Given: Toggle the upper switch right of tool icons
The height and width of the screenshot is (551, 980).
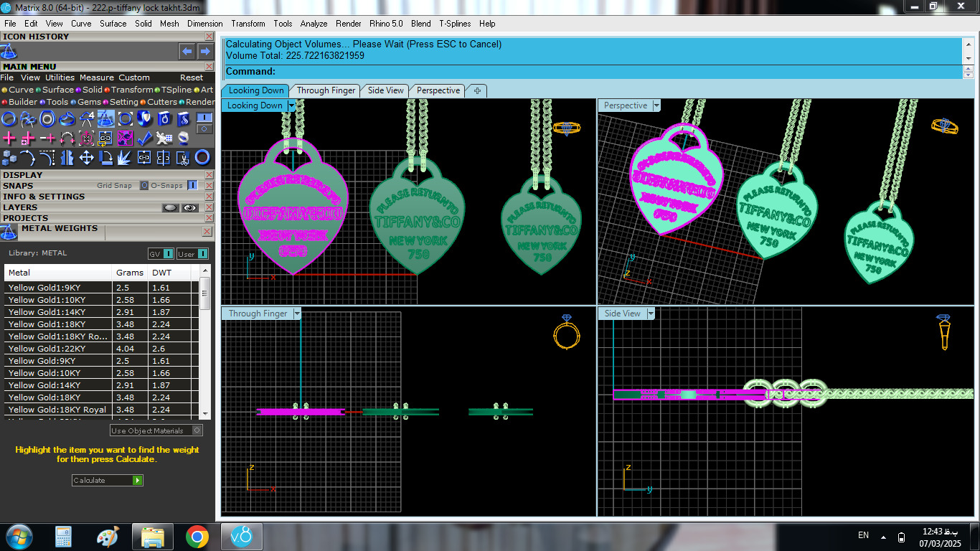Looking at the screenshot, I should pos(204,117).
